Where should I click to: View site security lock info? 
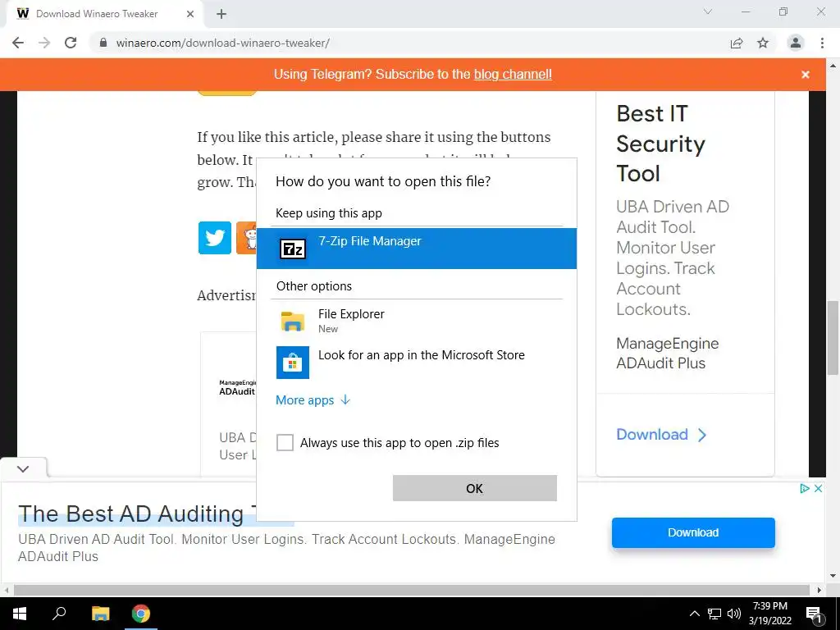pyautogui.click(x=103, y=43)
